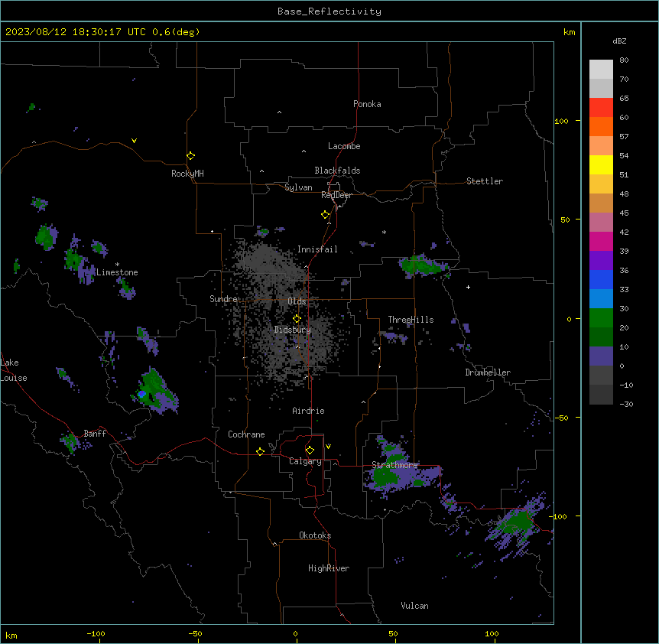Select the Blackfalds label

[337, 171]
